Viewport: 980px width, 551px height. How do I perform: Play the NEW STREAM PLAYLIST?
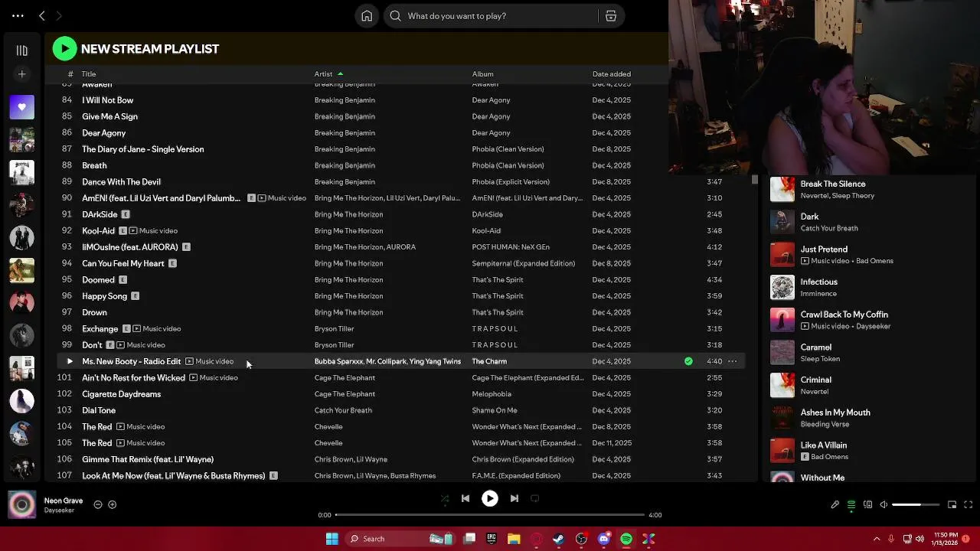click(64, 49)
